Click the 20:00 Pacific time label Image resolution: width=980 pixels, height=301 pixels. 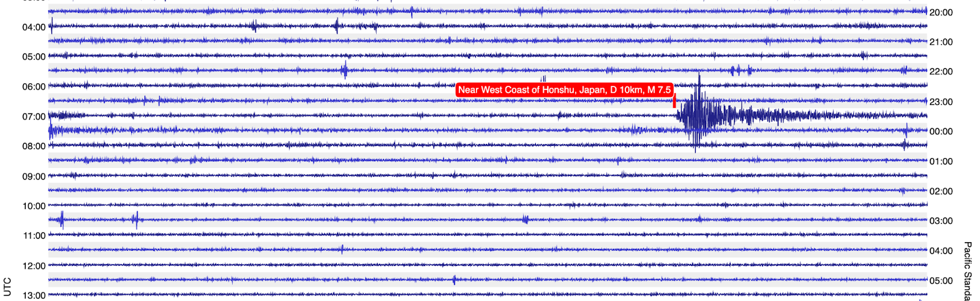point(941,12)
